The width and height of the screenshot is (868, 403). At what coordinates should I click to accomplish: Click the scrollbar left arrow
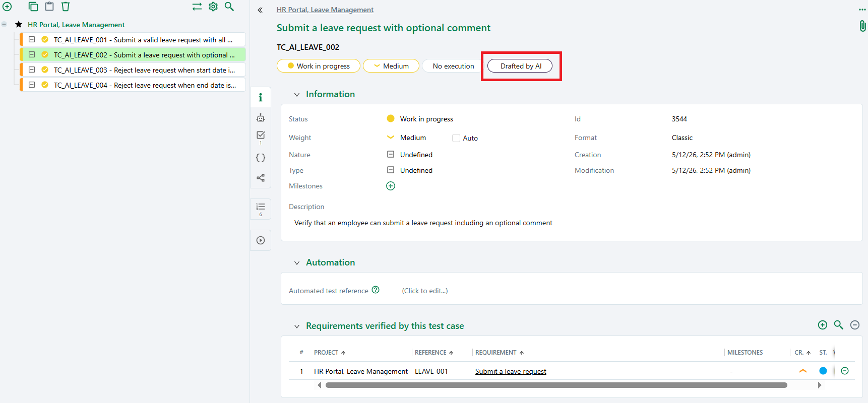point(319,385)
